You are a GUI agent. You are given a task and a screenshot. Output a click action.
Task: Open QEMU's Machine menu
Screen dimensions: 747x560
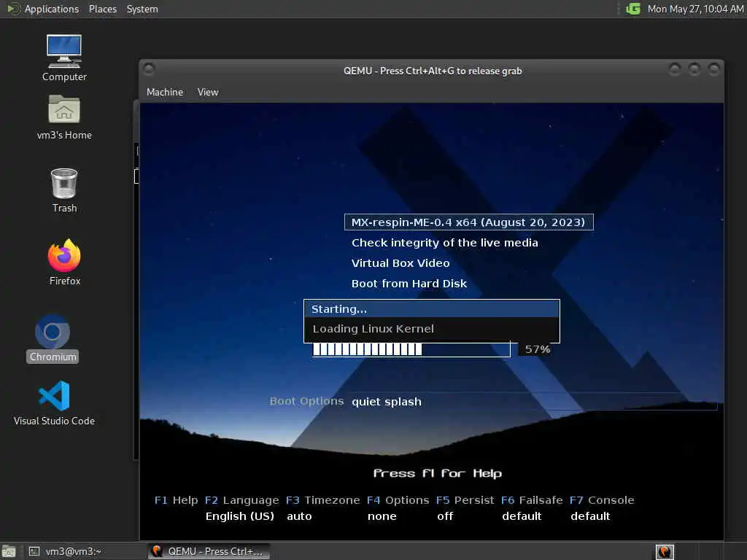coord(164,92)
